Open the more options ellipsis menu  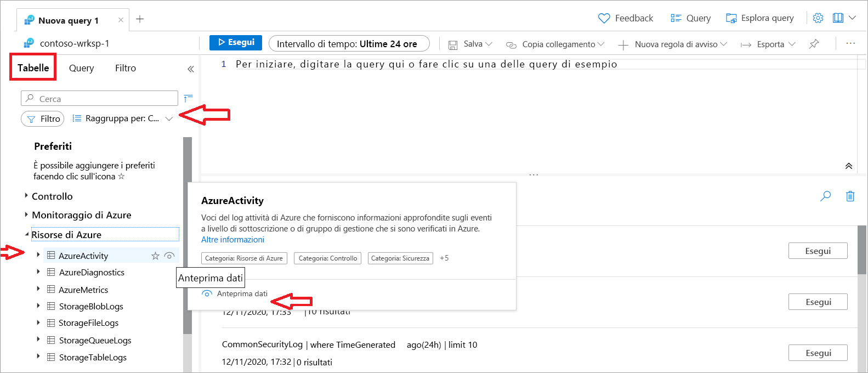[x=850, y=43]
